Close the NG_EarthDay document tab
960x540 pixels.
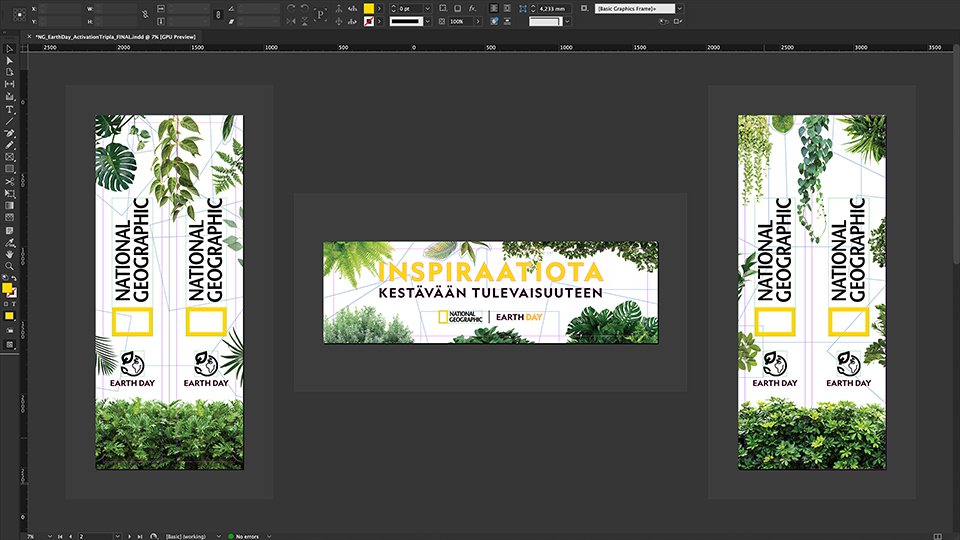29,37
